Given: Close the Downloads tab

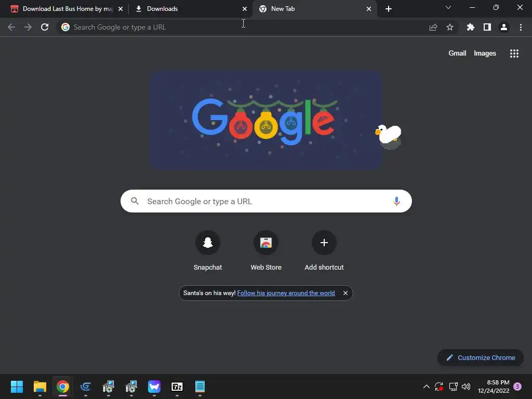Looking at the screenshot, I should point(245,9).
